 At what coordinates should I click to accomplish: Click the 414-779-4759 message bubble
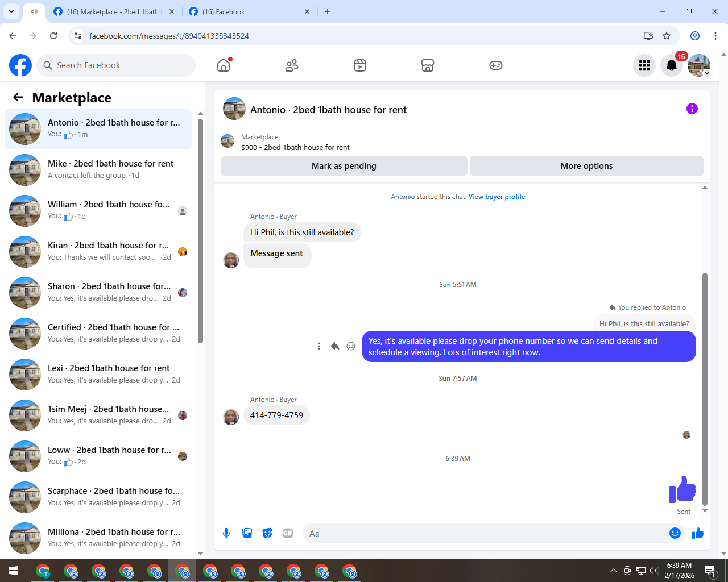pos(276,415)
